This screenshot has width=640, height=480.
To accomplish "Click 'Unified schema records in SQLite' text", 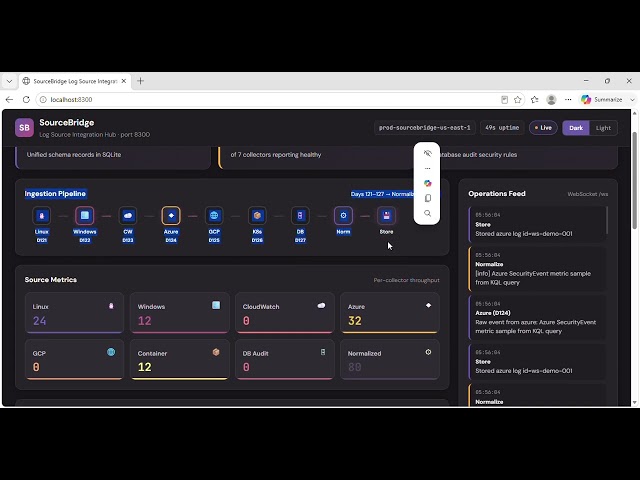I will [74, 155].
